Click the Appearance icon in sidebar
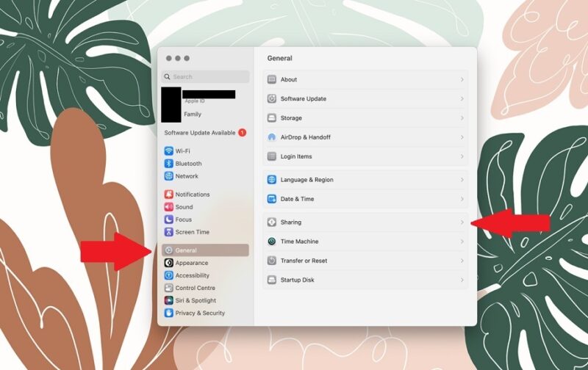Image resolution: width=588 pixels, height=370 pixels. coord(169,263)
